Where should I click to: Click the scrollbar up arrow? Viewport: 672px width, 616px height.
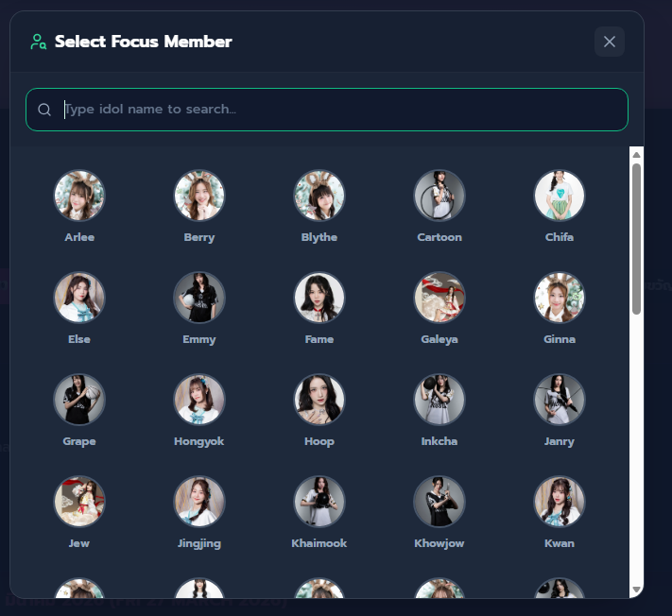(636, 155)
